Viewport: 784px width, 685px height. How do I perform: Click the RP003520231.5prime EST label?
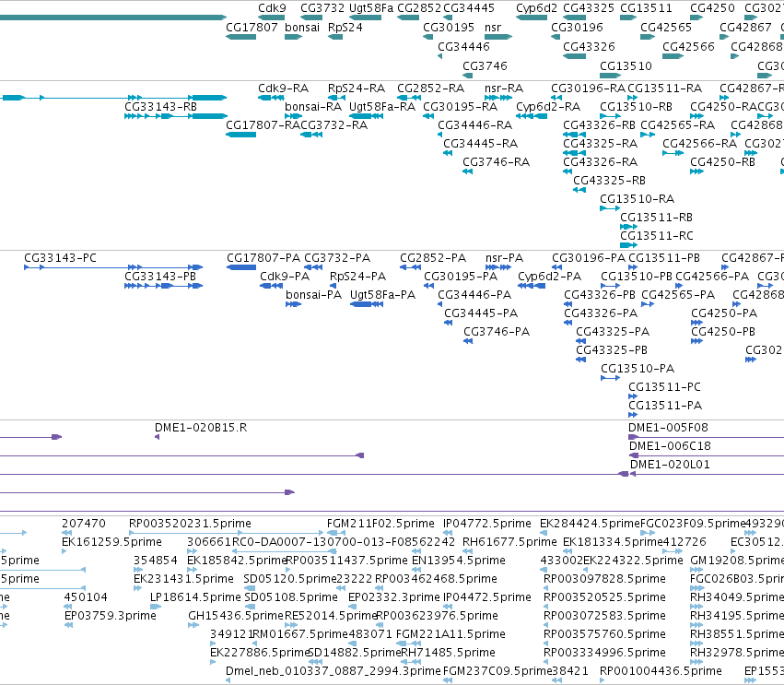(190, 524)
